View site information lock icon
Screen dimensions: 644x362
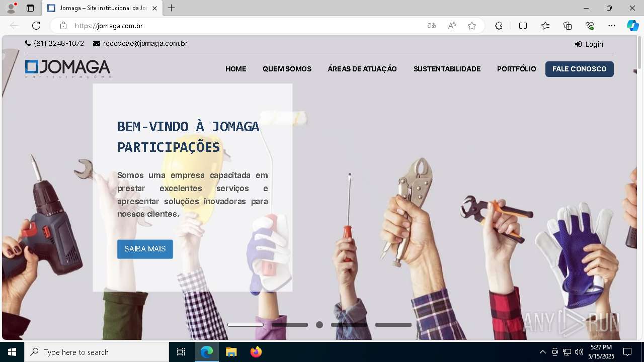point(63,26)
